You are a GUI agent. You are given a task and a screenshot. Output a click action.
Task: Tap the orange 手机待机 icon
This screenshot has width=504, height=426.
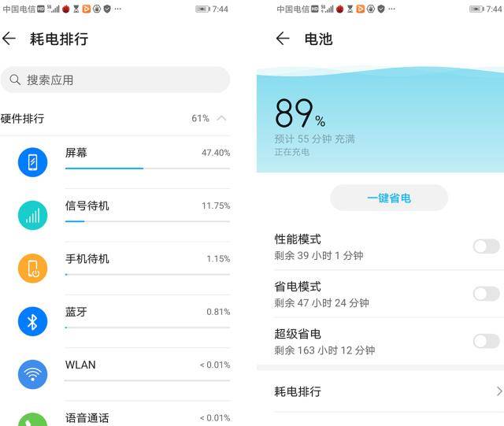click(x=33, y=269)
